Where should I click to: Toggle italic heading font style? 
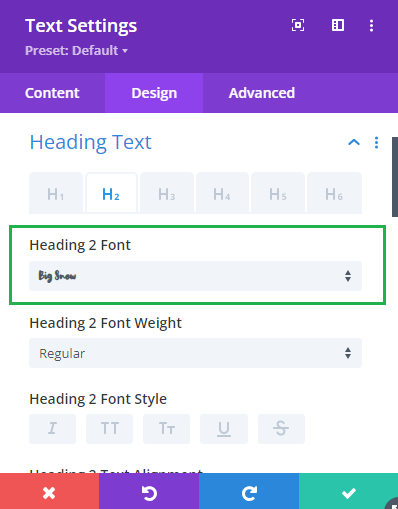53,429
